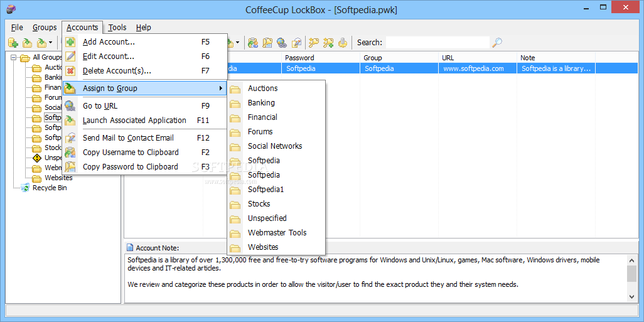
Task: Expand the Assign to Group submenu arrow
Action: 221,89
